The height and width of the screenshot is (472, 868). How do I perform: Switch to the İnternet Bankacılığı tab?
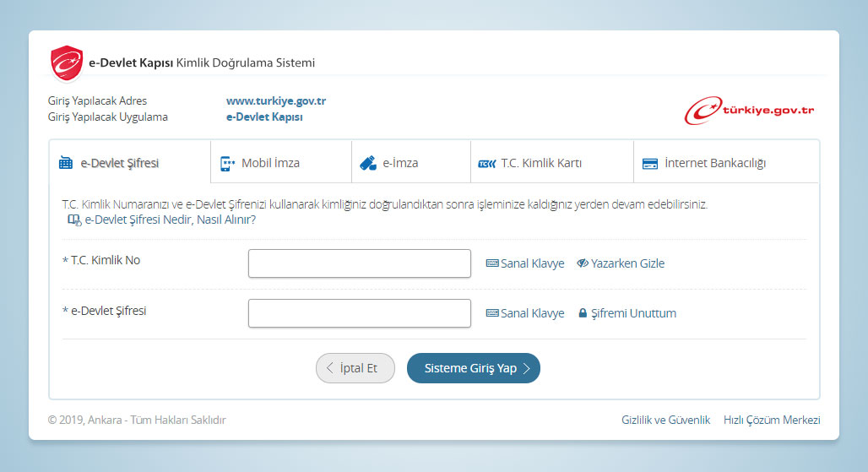click(x=726, y=161)
